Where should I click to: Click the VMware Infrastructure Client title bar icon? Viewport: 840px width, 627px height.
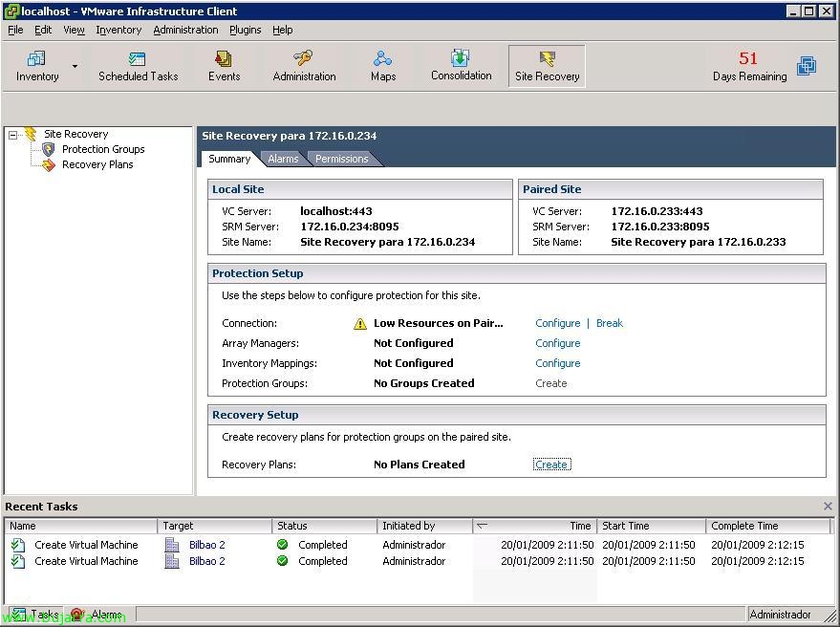pyautogui.click(x=11, y=11)
